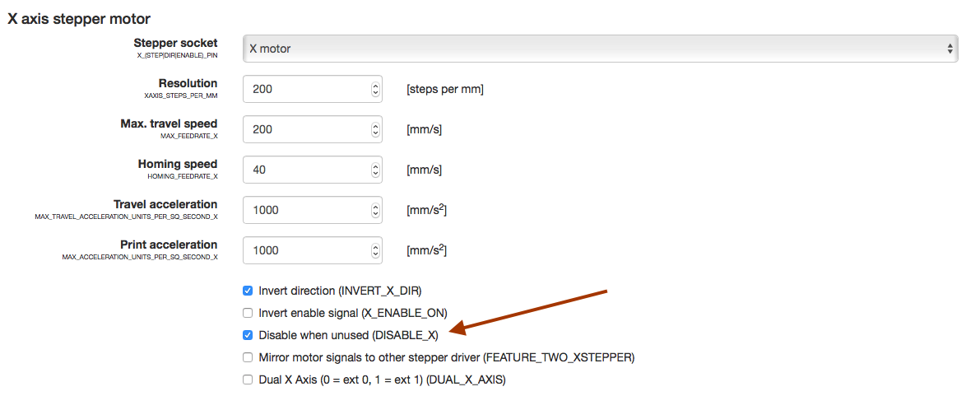The image size is (980, 410).
Task: Click the Resolution steps per mm field
Action: [x=306, y=89]
